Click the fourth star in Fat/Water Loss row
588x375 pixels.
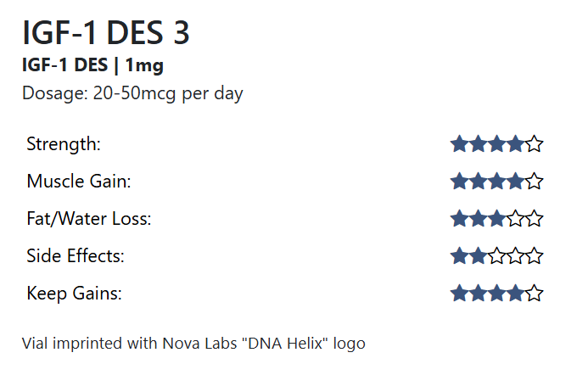click(516, 219)
